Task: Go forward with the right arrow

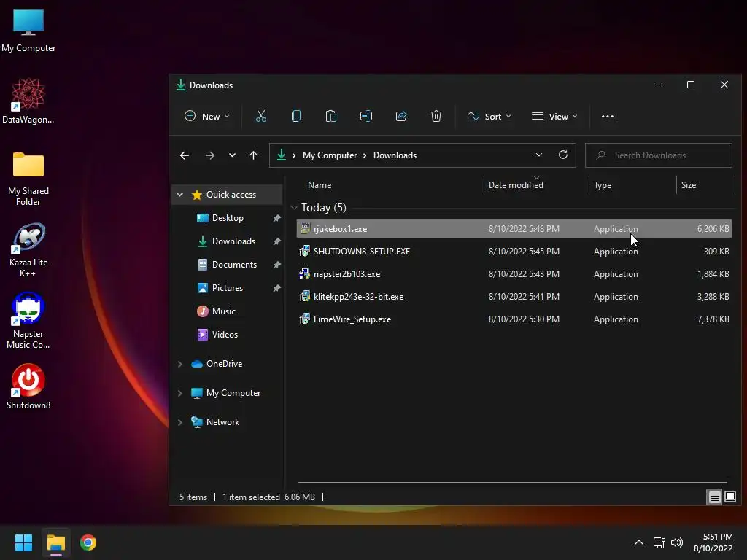Action: pos(209,155)
